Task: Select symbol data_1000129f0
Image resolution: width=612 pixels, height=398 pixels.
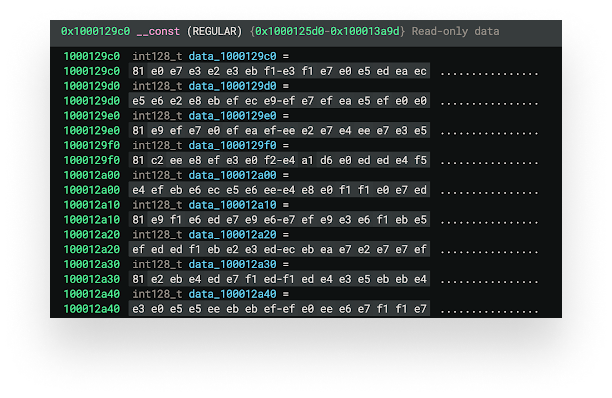Action: 233,145
